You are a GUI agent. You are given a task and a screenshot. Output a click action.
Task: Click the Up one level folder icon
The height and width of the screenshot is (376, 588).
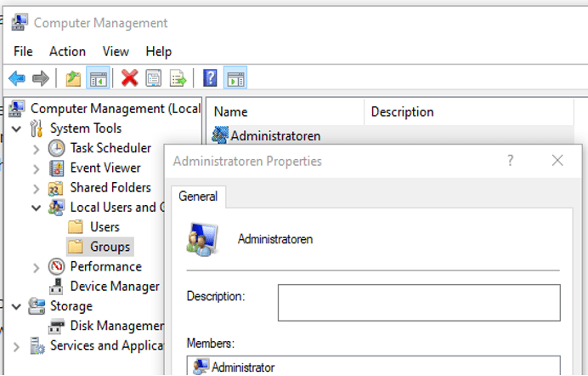point(74,79)
